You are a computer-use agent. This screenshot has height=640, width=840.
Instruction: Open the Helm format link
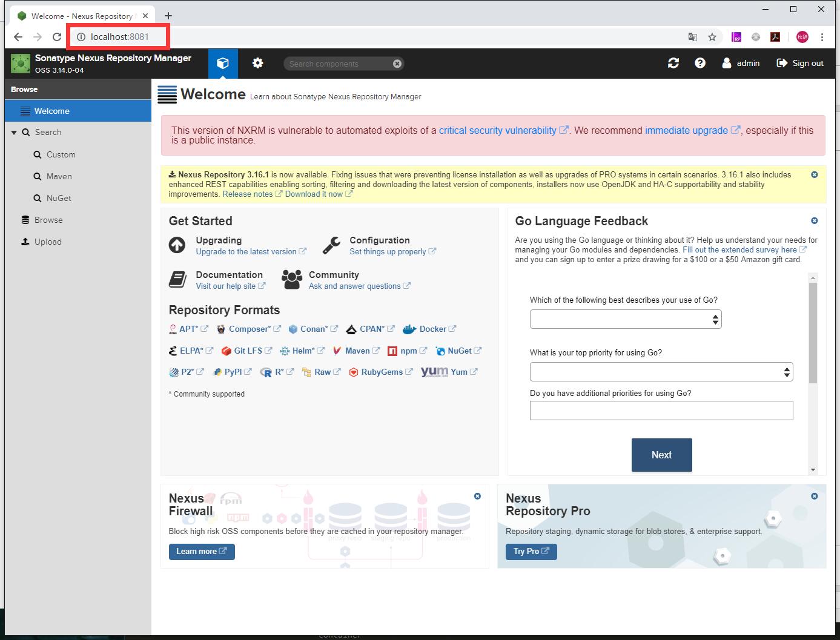(308, 351)
